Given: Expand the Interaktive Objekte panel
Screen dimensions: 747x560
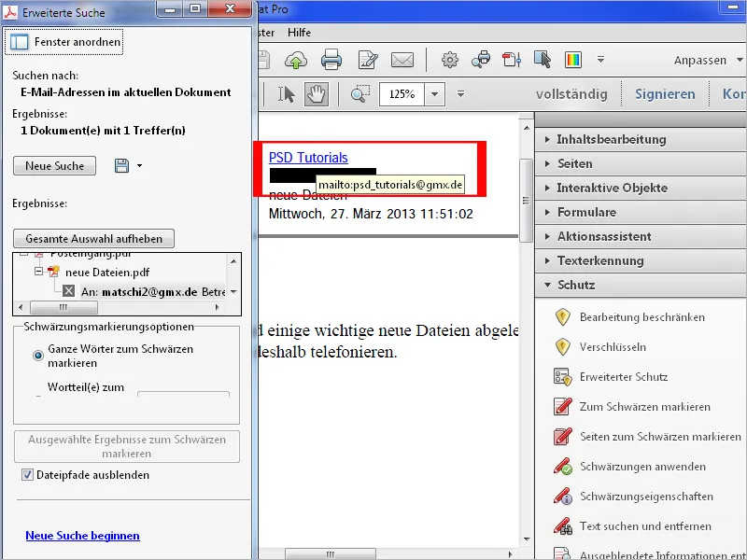Looking at the screenshot, I should pos(641,189).
